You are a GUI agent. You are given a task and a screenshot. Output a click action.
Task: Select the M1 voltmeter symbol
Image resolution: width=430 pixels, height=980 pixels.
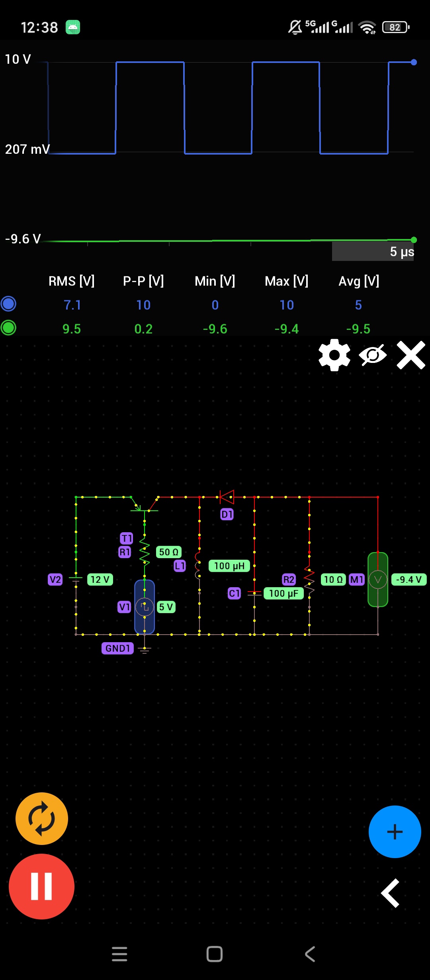[378, 580]
